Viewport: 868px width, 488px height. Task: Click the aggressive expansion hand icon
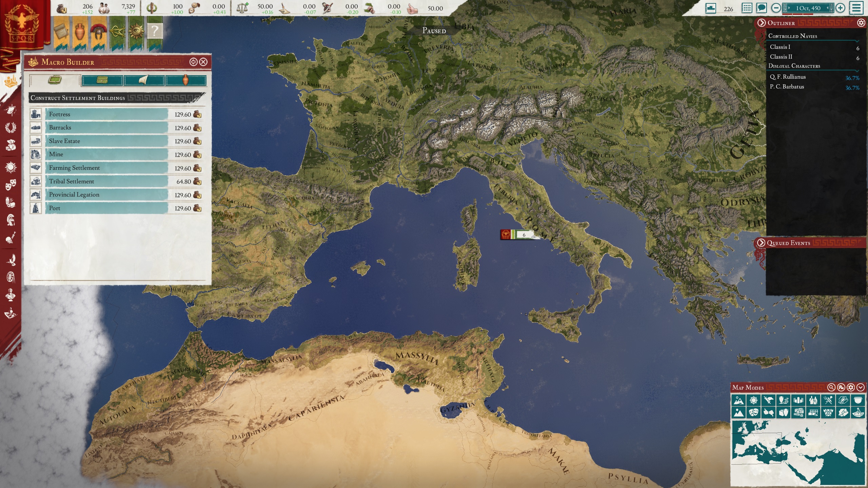370,8
